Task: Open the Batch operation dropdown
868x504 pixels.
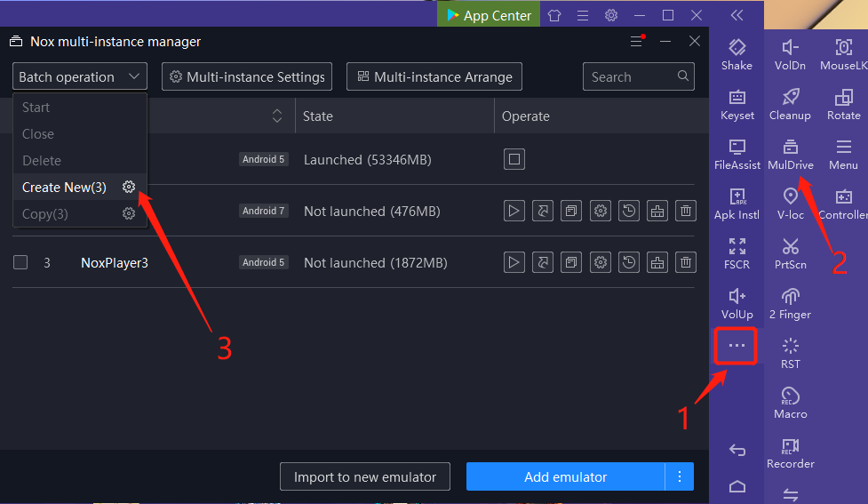Action: 80,76
